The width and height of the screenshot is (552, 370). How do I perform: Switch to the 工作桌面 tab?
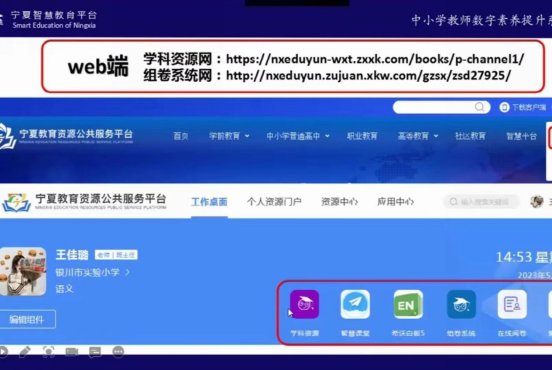209,202
